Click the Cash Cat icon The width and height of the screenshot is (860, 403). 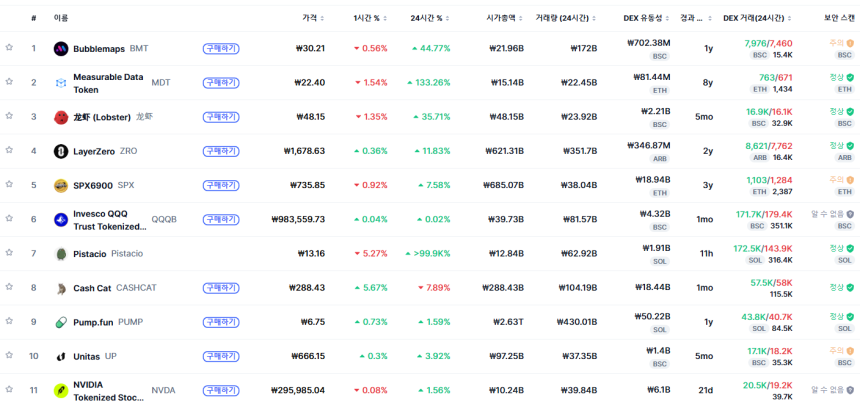(61, 288)
